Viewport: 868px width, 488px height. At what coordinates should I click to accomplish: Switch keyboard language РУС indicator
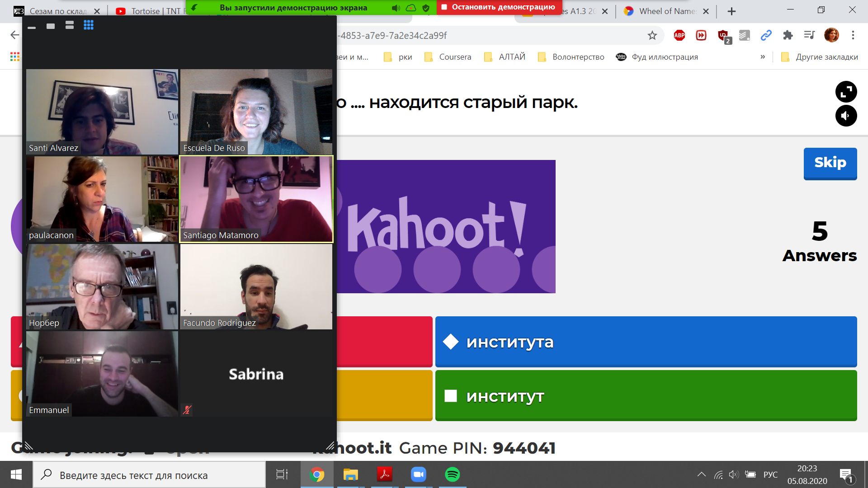(x=770, y=474)
